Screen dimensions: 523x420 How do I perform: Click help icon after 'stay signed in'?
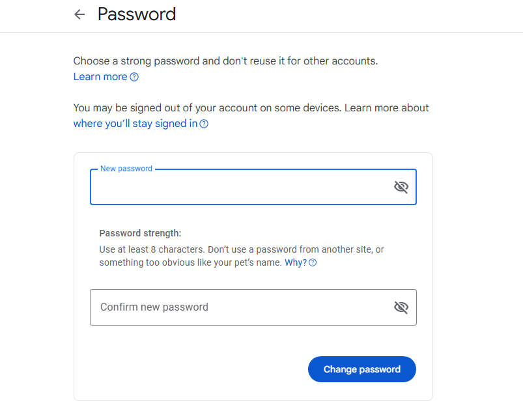pos(204,124)
